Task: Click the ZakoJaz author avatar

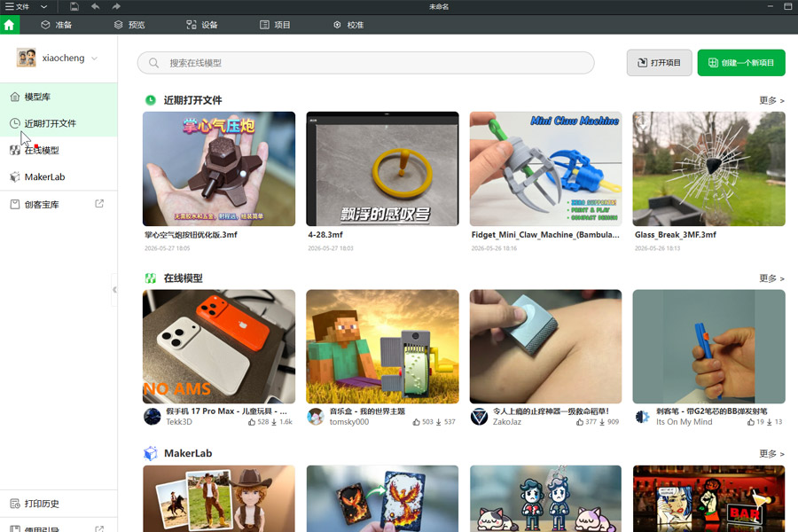Action: [479, 417]
